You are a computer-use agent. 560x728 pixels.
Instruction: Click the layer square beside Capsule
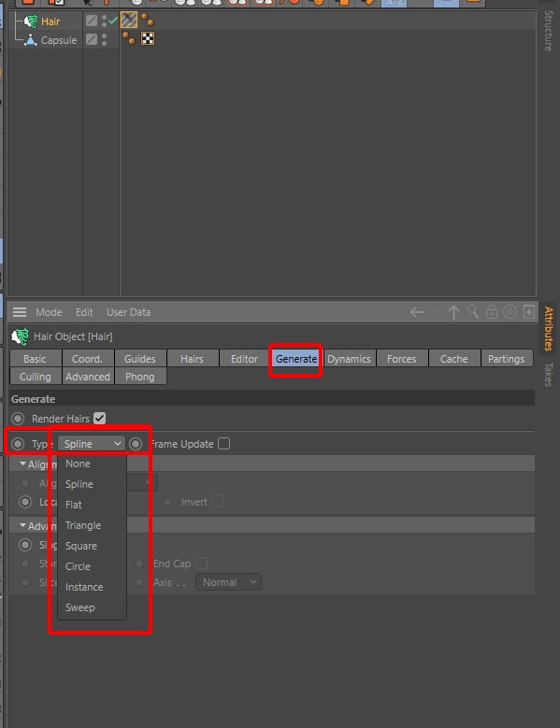(x=92, y=39)
